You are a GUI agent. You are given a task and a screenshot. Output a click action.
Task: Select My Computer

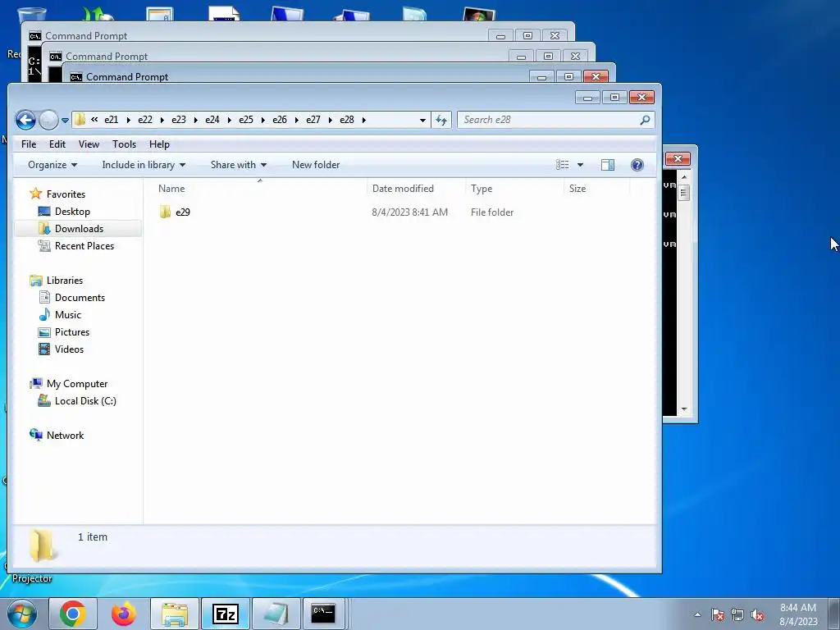coord(76,384)
